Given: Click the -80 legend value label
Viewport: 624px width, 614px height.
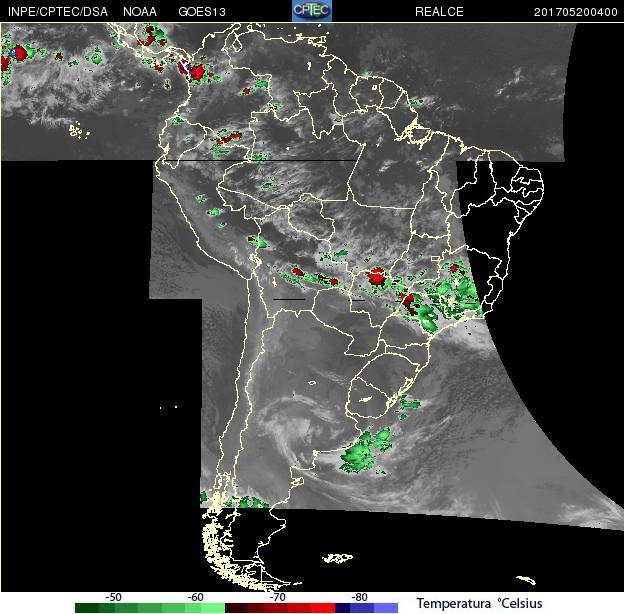Looking at the screenshot, I should pos(359,597).
